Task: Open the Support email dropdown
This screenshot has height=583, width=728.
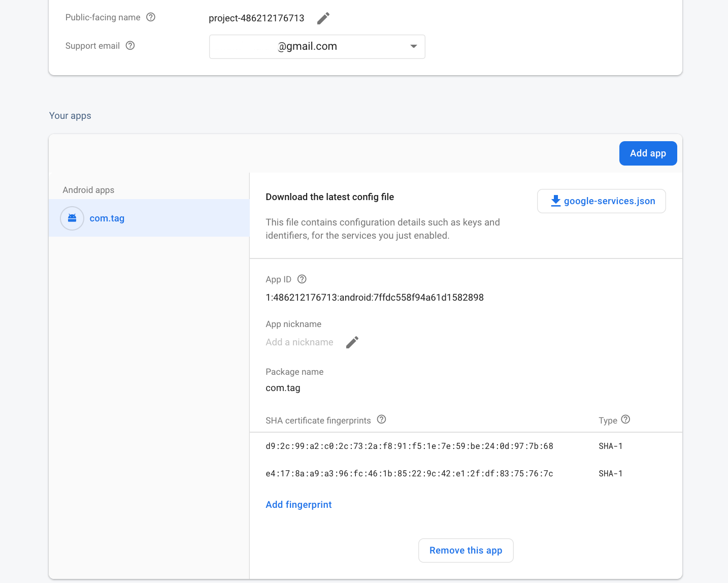Action: click(x=317, y=47)
